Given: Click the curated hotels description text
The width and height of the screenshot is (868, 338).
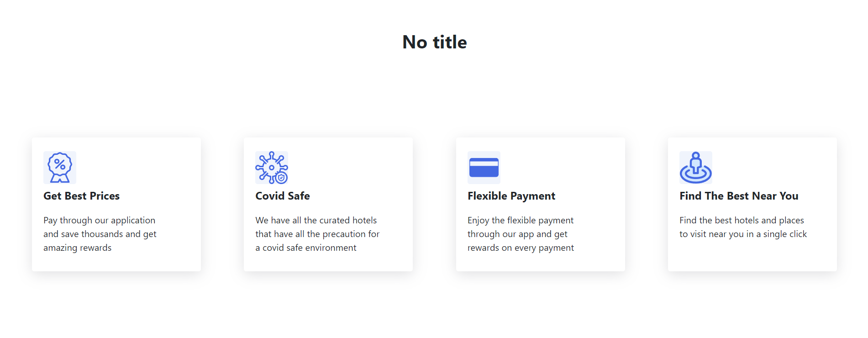Looking at the screenshot, I should click(x=317, y=234).
